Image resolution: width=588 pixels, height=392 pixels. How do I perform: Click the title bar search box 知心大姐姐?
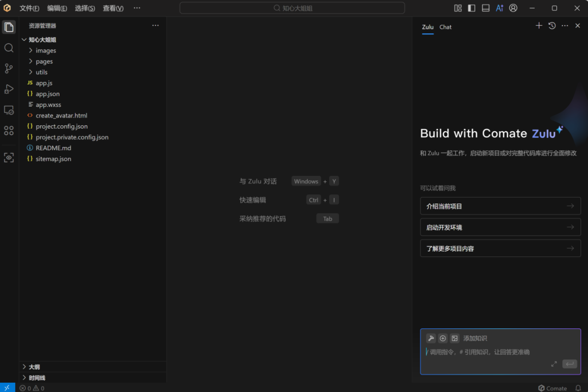click(x=292, y=8)
